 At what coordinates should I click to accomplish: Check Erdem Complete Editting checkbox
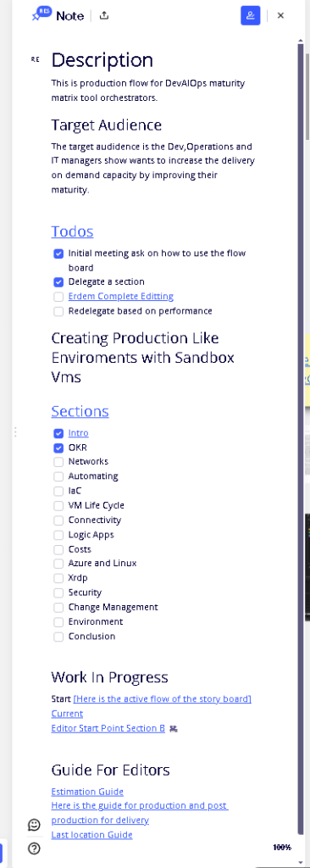58,297
